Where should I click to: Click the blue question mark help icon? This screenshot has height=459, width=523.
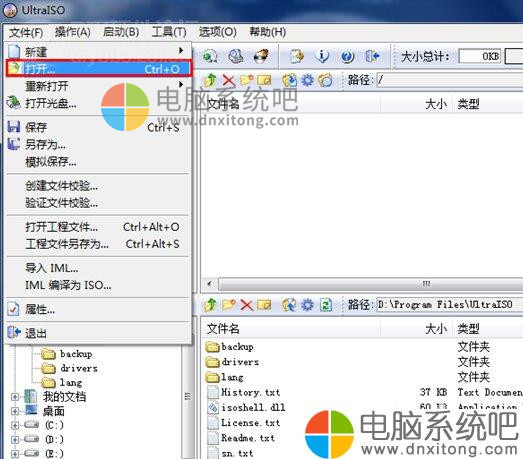(347, 56)
